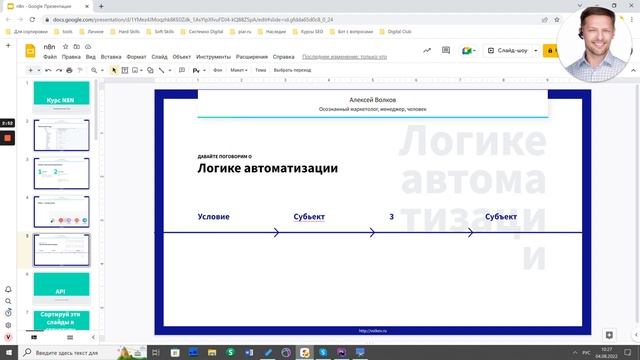Open the last edit history link
Viewport: 640px width, 360px height.
(344, 57)
